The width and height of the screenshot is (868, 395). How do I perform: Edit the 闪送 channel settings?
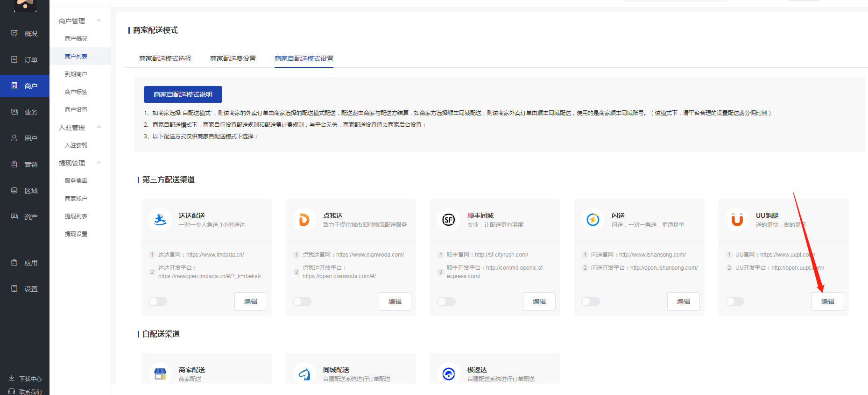click(x=684, y=302)
